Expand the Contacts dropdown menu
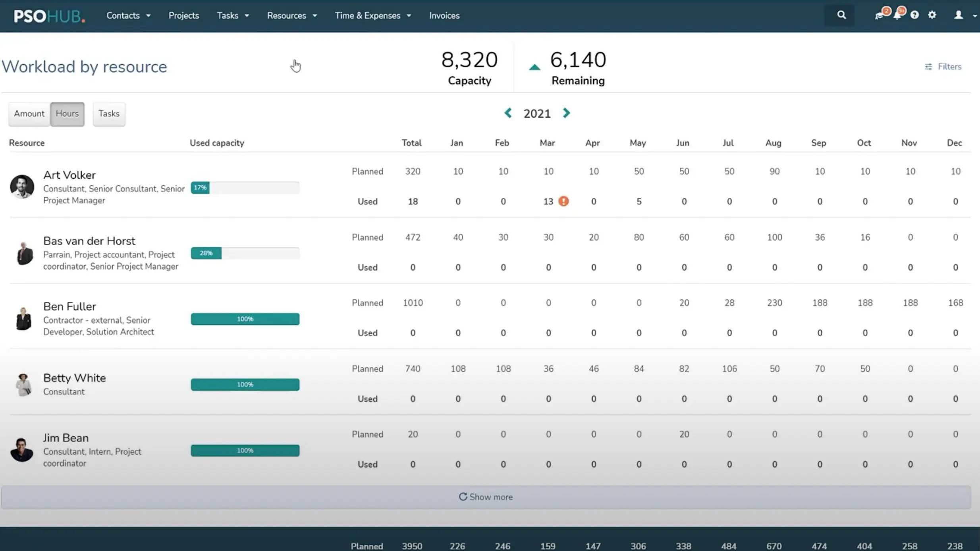 [x=128, y=15]
